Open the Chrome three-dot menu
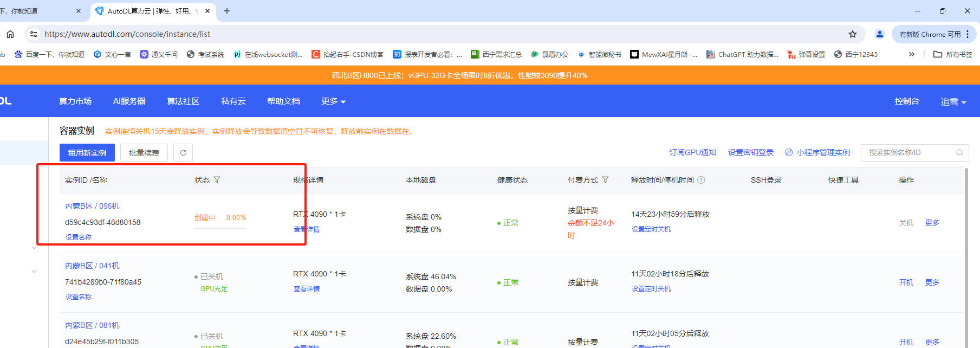This screenshot has height=348, width=980. pyautogui.click(x=968, y=34)
